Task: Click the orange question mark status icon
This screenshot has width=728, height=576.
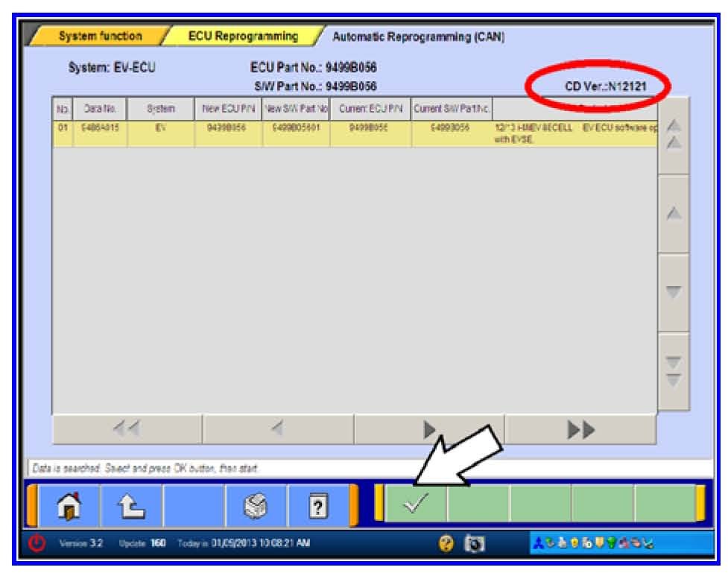Action: pos(446,542)
